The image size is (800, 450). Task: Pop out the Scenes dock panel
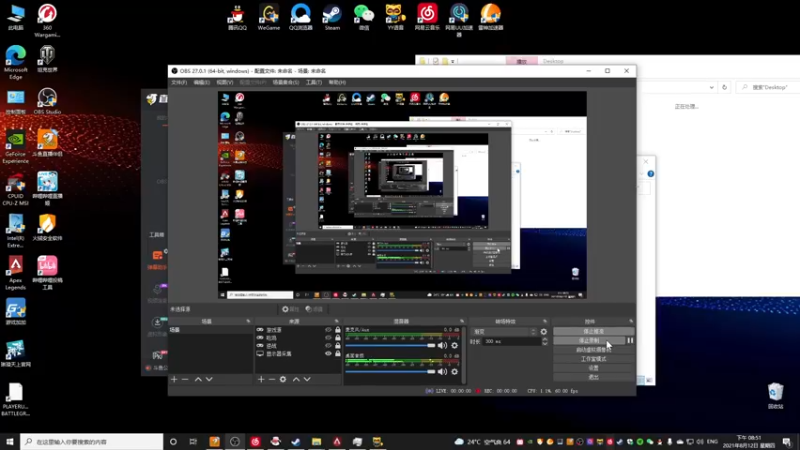tap(248, 321)
